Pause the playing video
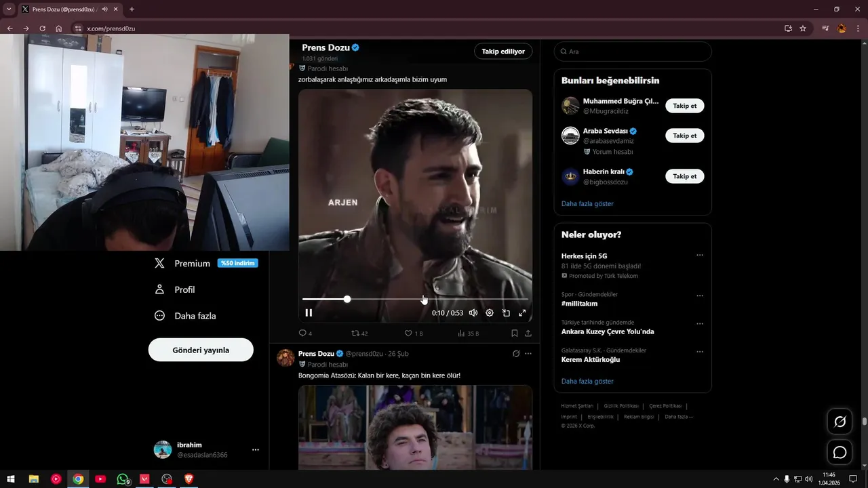The width and height of the screenshot is (868, 488). tap(309, 313)
